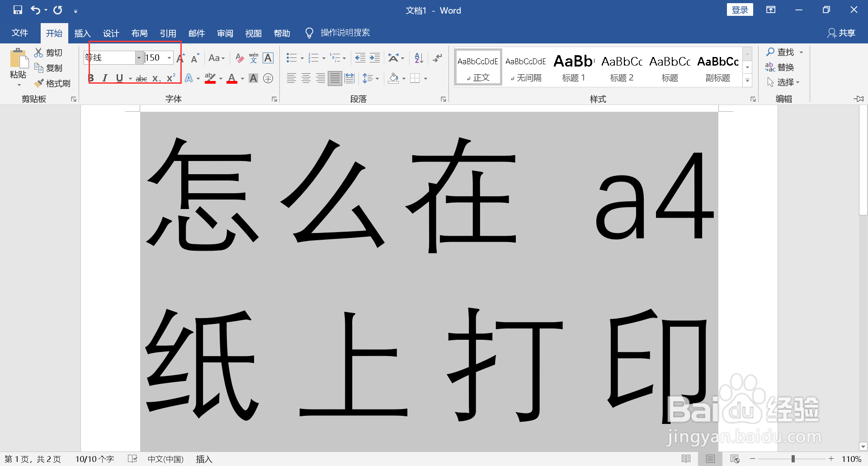Viewport: 868px width, 466px height.
Task: Show or hide paragraph marks
Action: click(x=437, y=58)
